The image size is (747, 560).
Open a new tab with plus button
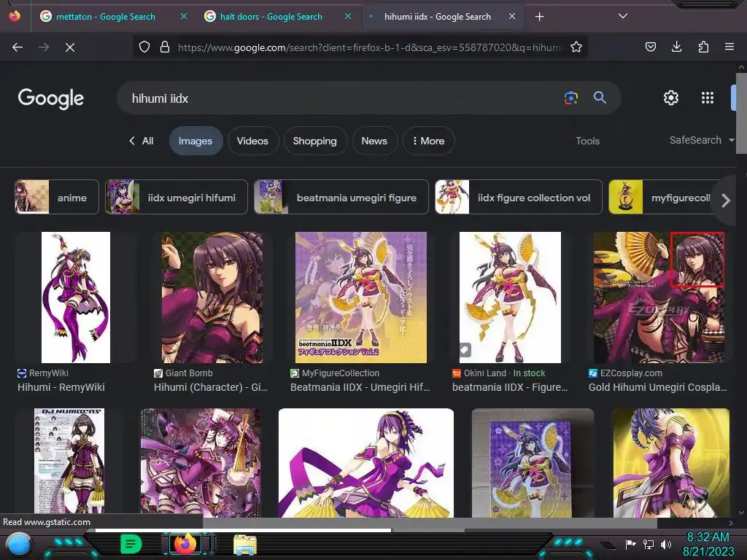[539, 17]
